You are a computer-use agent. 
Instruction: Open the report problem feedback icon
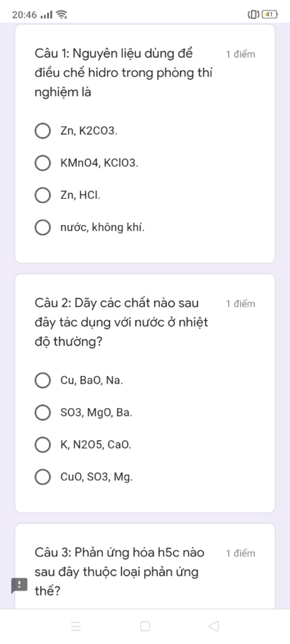[x=19, y=585]
